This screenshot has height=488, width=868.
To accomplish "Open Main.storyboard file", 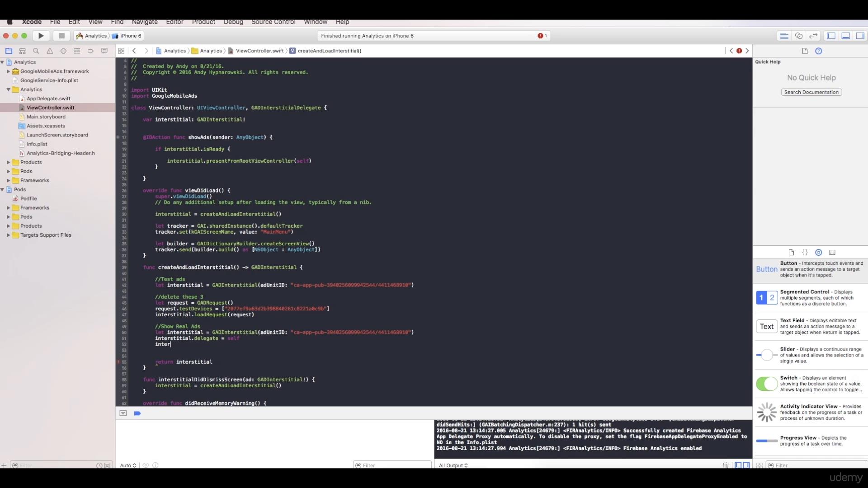I will (46, 117).
